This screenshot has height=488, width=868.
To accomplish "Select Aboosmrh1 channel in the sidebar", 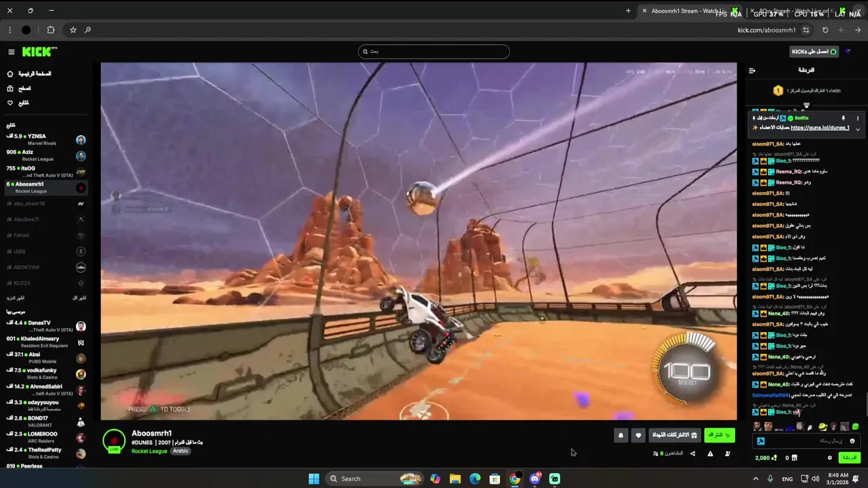I will tap(46, 187).
